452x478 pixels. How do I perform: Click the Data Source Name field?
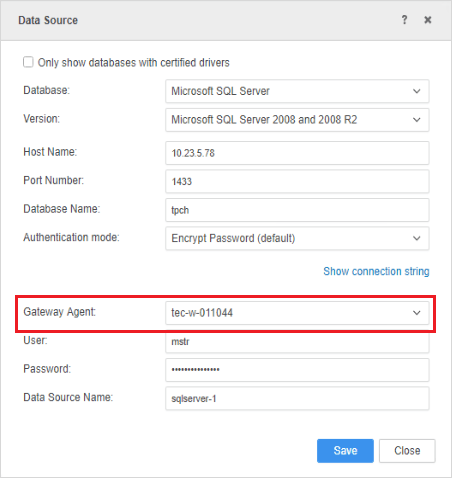[x=297, y=398]
